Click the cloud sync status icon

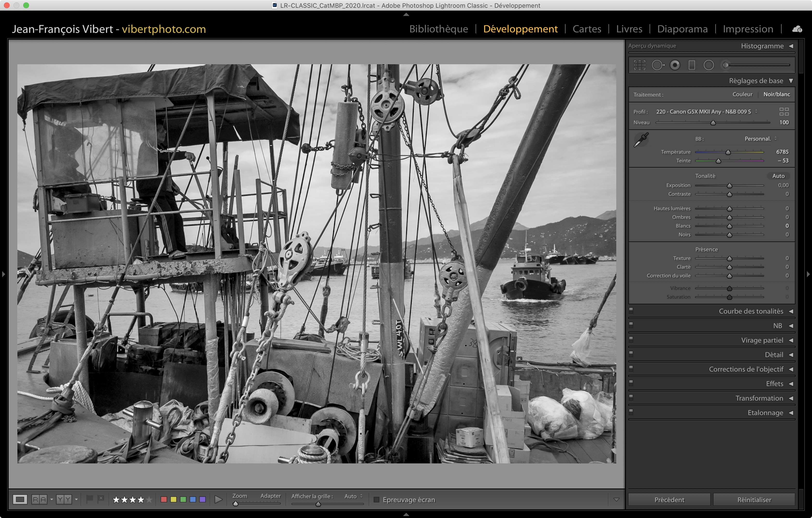click(797, 29)
